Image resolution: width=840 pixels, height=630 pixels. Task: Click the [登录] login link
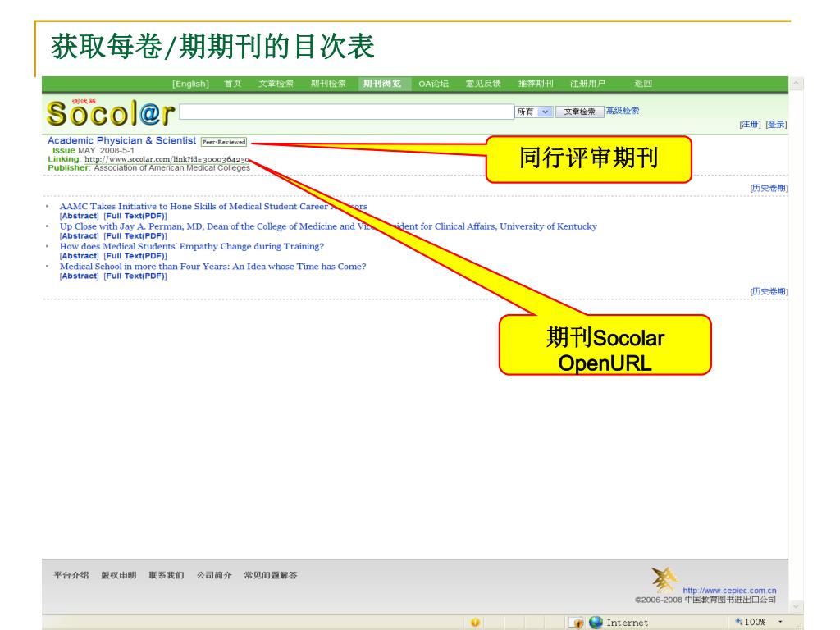(x=776, y=125)
